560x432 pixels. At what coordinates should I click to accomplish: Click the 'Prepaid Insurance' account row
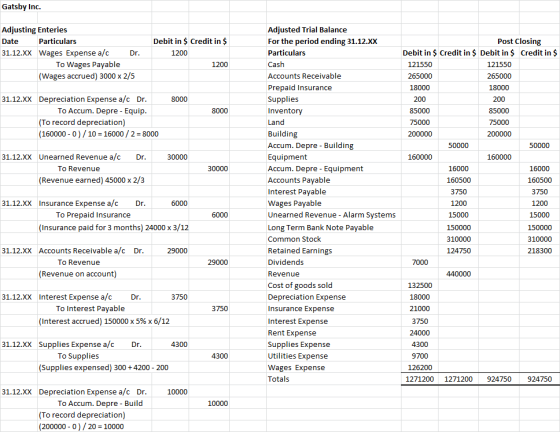[x=300, y=87]
